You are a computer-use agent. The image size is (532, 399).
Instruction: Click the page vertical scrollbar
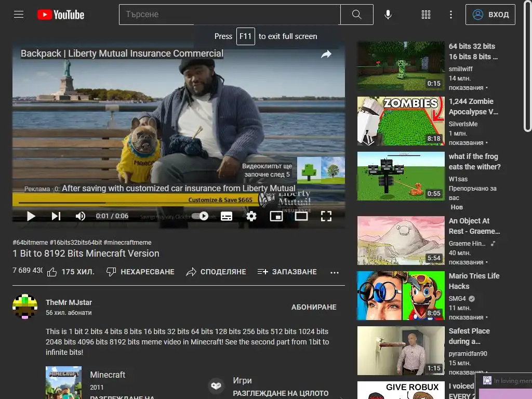click(x=527, y=66)
